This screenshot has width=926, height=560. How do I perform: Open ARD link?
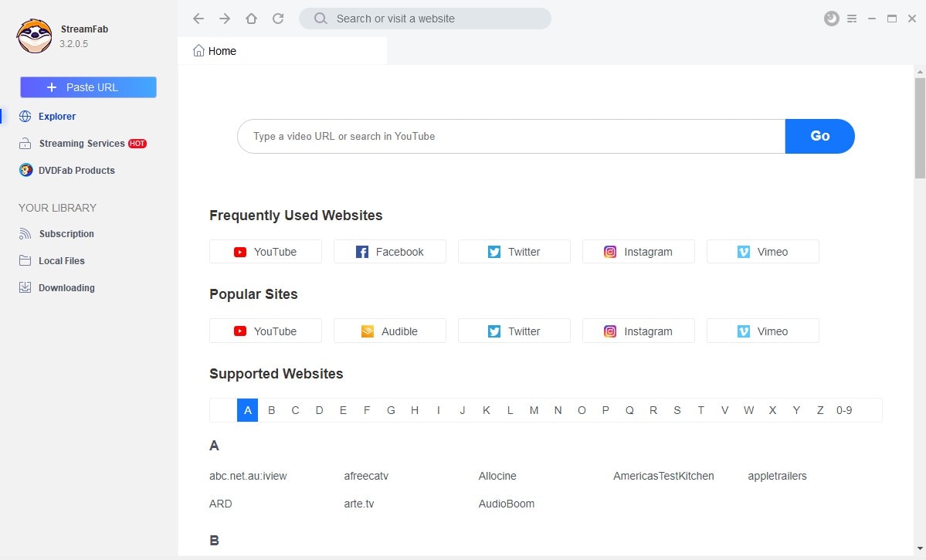[220, 504]
